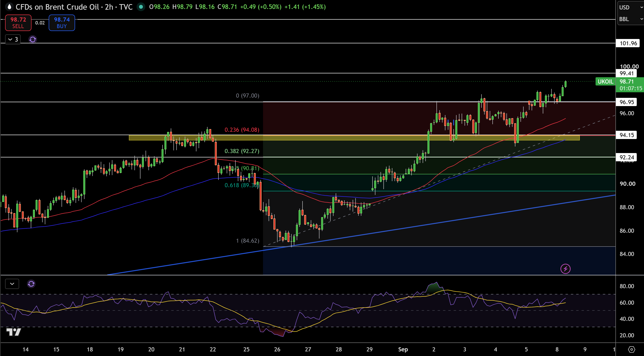
Task: Open the BBL unit dropdown
Action: pyautogui.click(x=630, y=19)
